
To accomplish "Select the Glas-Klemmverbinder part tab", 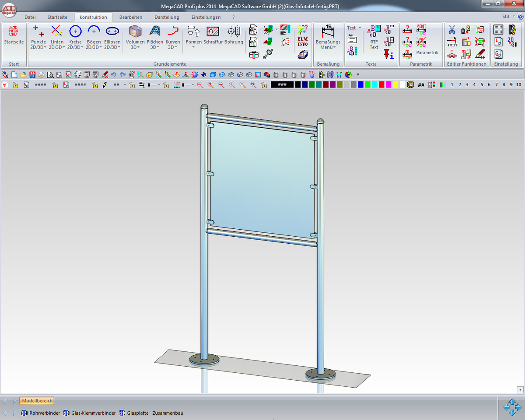I will click(93, 413).
